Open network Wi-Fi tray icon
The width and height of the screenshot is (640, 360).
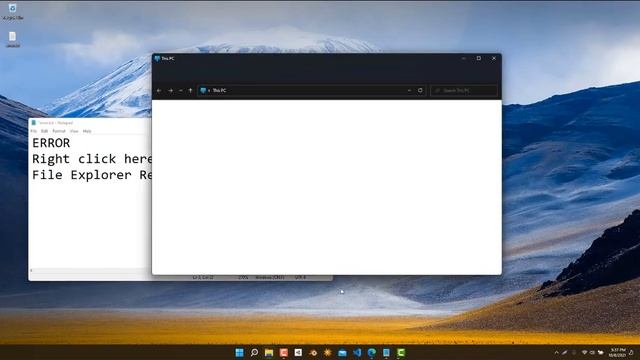[x=584, y=352]
